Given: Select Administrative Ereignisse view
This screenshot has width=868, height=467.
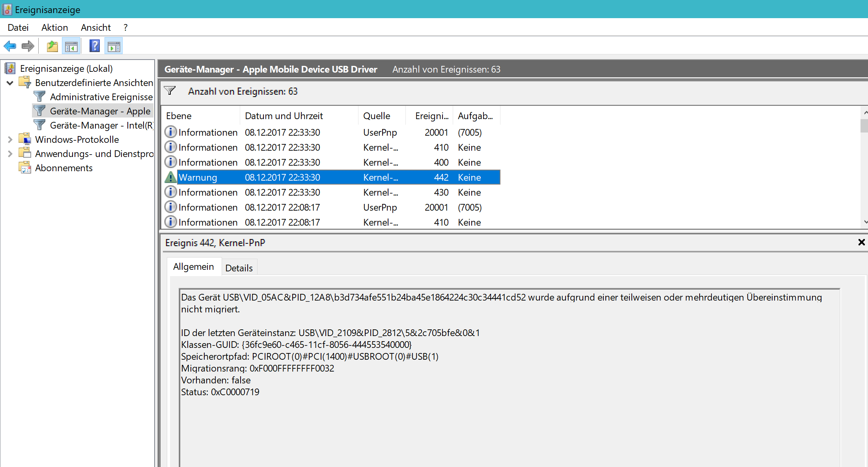Looking at the screenshot, I should point(101,97).
